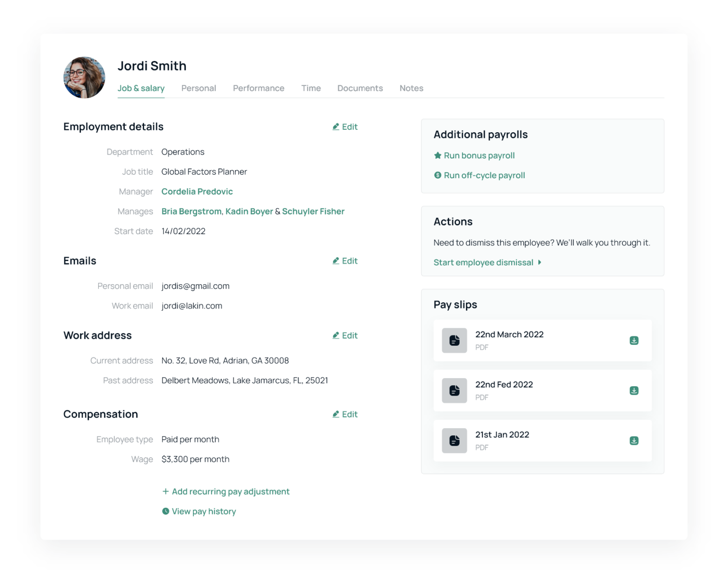Click Run off-cycle payroll
The height and width of the screenshot is (587, 728).
(484, 175)
